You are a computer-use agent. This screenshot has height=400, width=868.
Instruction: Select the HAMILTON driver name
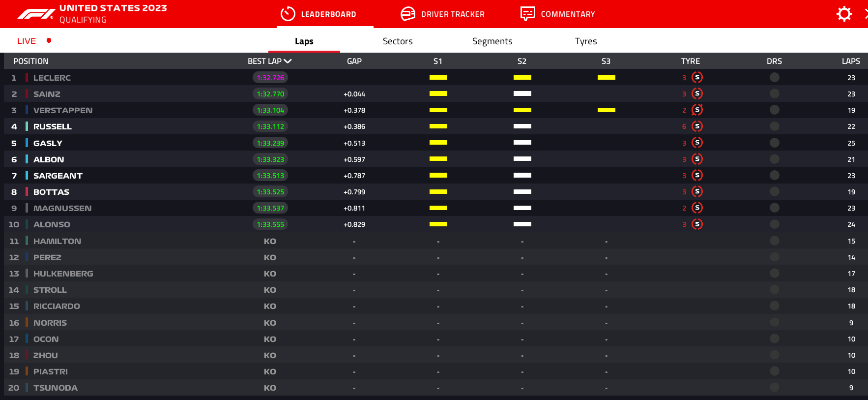click(x=57, y=241)
